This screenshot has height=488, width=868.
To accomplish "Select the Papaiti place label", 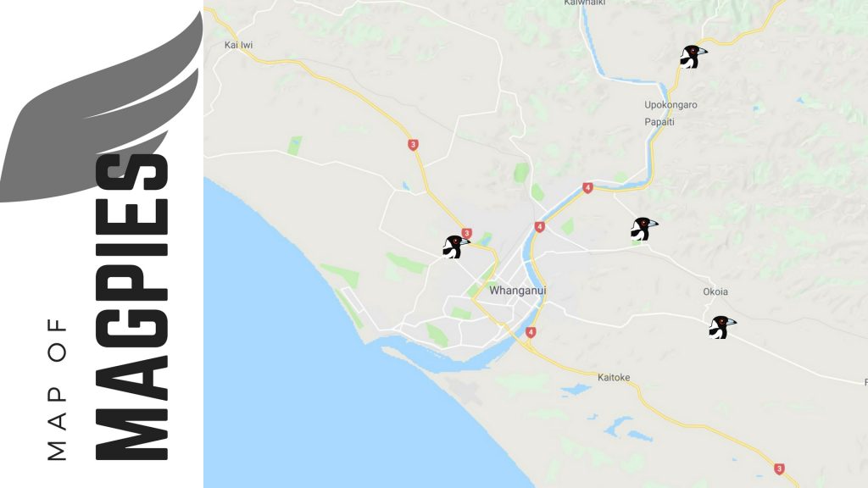I will click(x=659, y=122).
